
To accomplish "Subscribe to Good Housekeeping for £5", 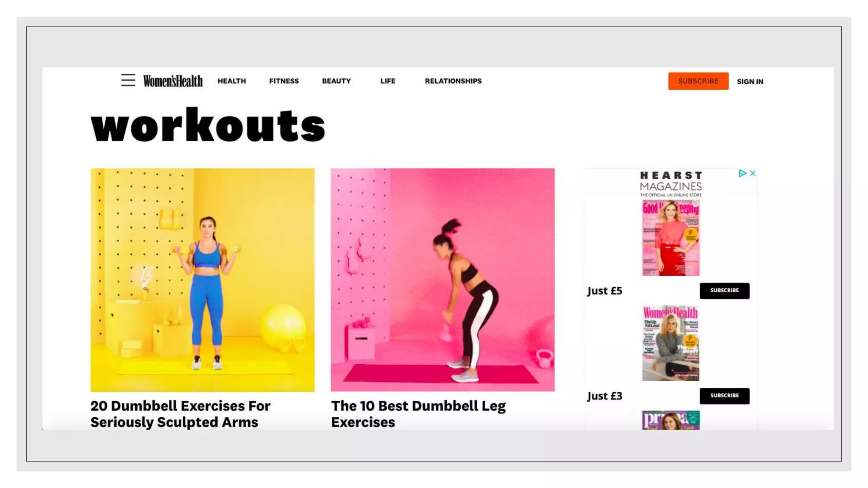I will pyautogui.click(x=724, y=291).
